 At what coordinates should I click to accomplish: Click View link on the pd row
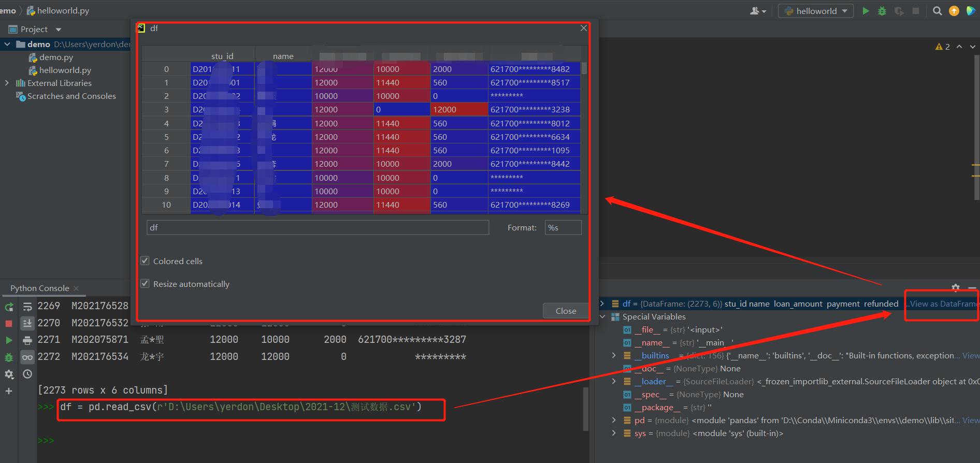pyautogui.click(x=970, y=421)
